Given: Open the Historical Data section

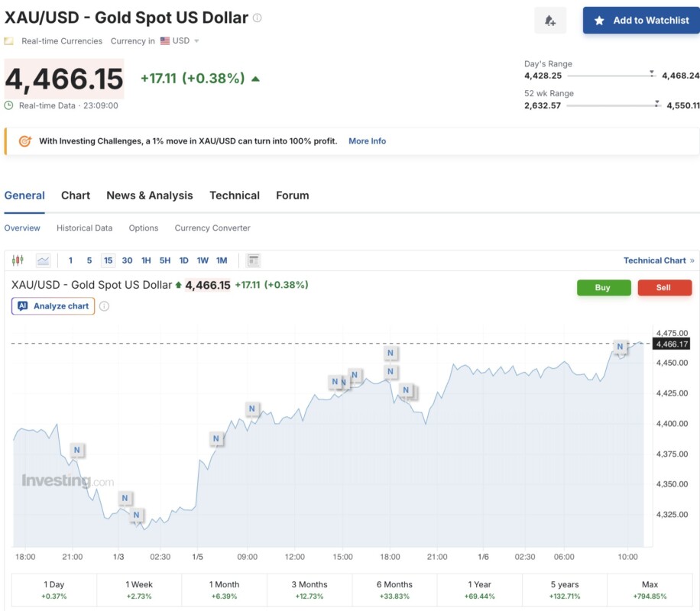Looking at the screenshot, I should (x=84, y=228).
